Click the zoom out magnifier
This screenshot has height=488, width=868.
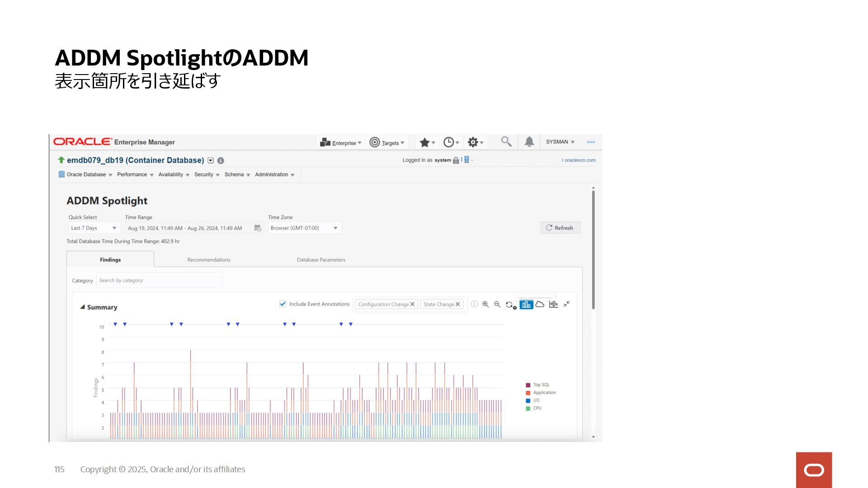(x=497, y=304)
